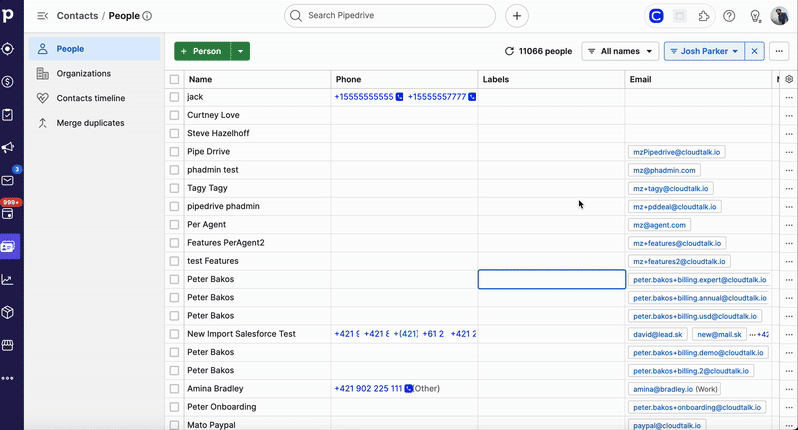The height and width of the screenshot is (430, 798).
Task: Toggle the select-all checkbox in header
Action: tap(174, 79)
